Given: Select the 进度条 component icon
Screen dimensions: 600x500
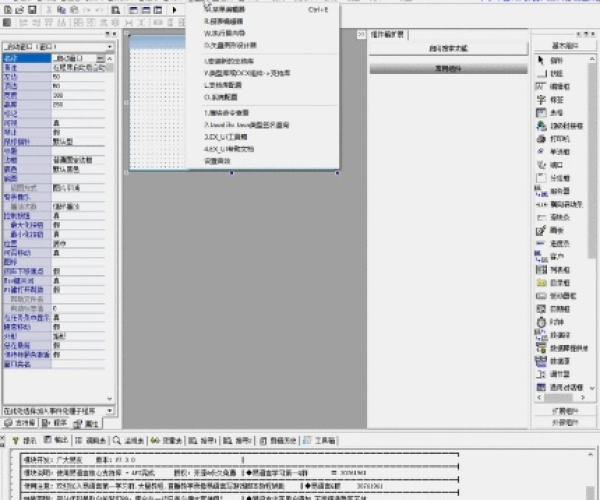Looking at the screenshot, I should tap(541, 243).
